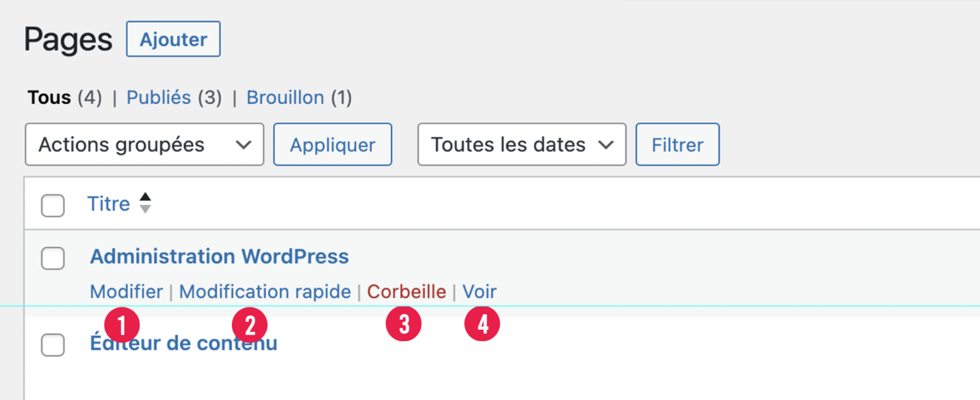This screenshot has height=400, width=980.
Task: Open the Actions groupées dropdown
Action: [x=144, y=144]
